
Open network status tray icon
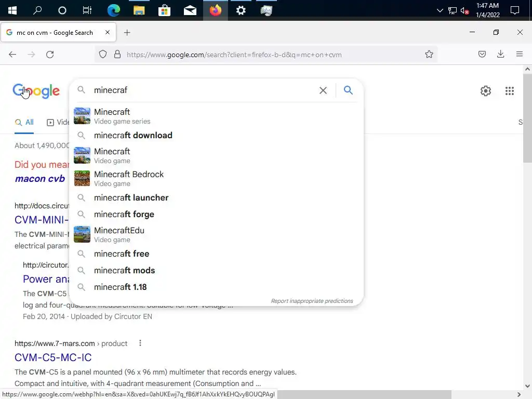(453, 10)
